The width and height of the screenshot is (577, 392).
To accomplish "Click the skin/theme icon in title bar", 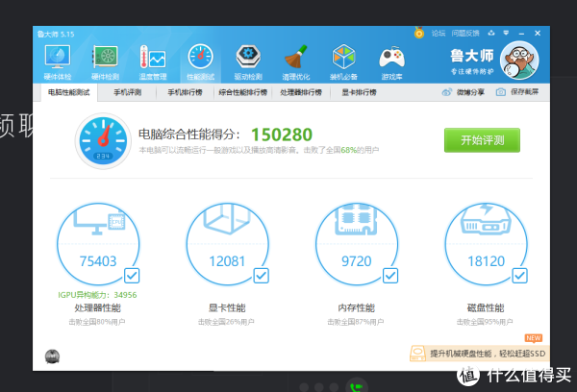I will click(491, 33).
